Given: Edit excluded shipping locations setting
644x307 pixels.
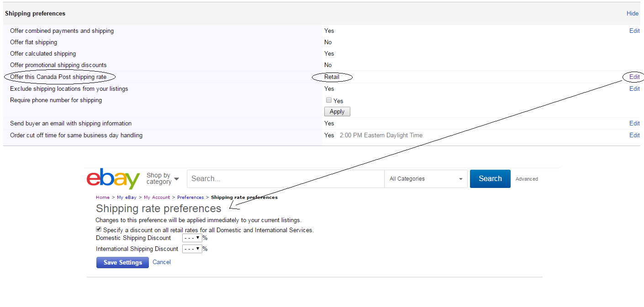Looking at the screenshot, I should [x=634, y=89].
